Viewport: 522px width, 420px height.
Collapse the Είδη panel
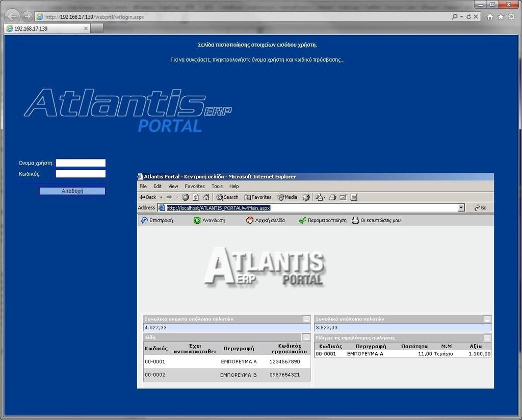click(x=306, y=337)
